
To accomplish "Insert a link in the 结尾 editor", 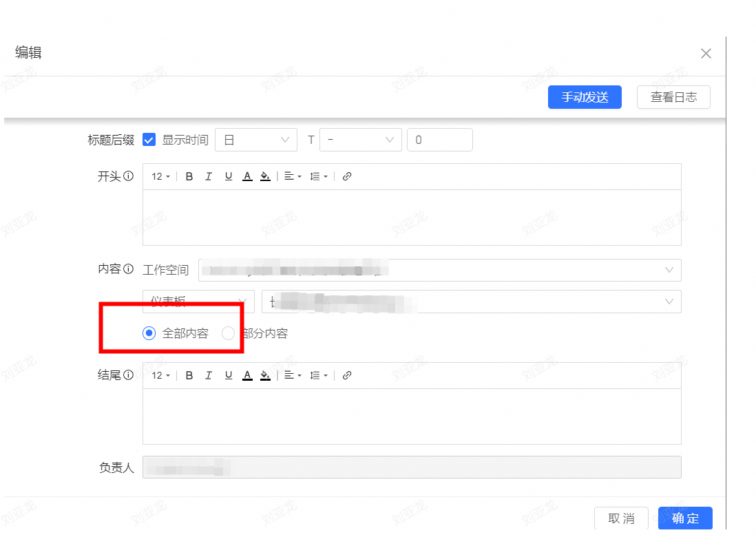I will point(347,375).
